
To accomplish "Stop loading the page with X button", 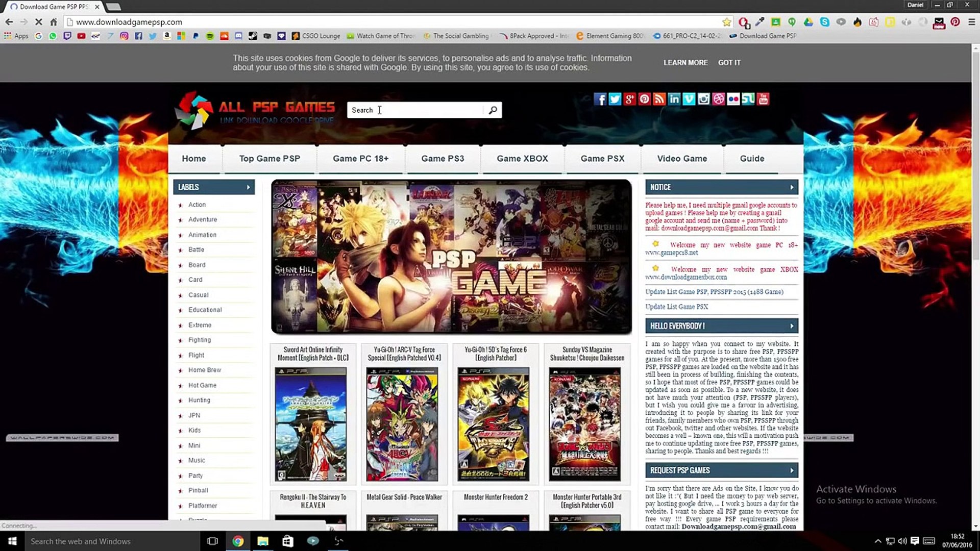I will click(38, 22).
